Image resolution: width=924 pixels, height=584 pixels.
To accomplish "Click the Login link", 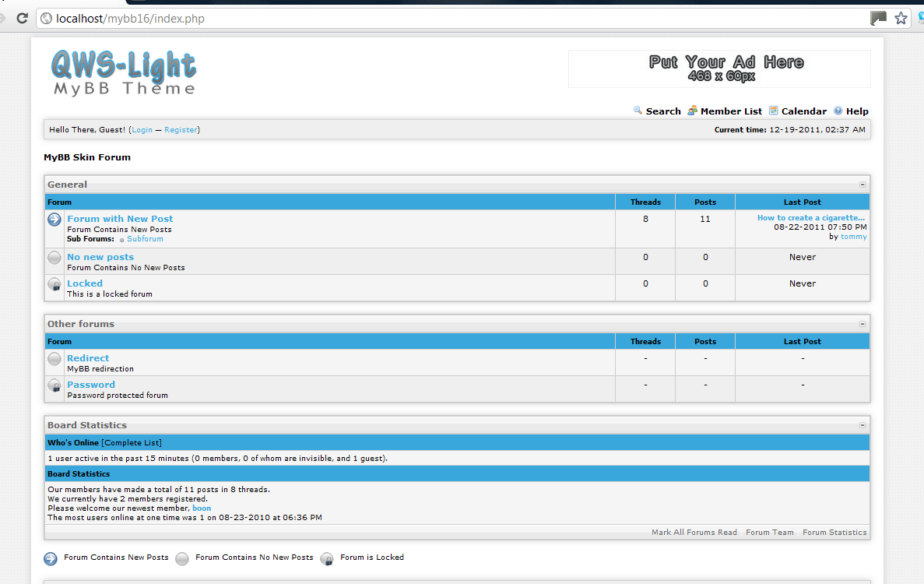I will (x=142, y=129).
